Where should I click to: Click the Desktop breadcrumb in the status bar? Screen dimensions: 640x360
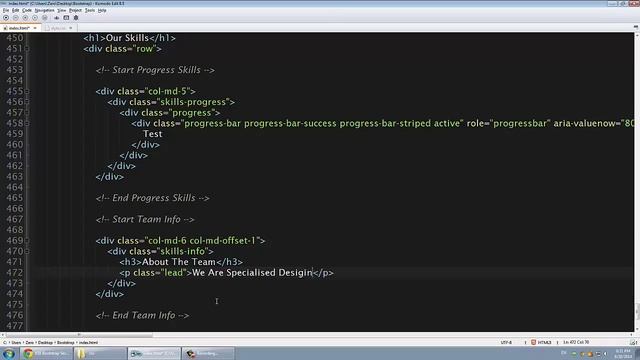coord(45,342)
